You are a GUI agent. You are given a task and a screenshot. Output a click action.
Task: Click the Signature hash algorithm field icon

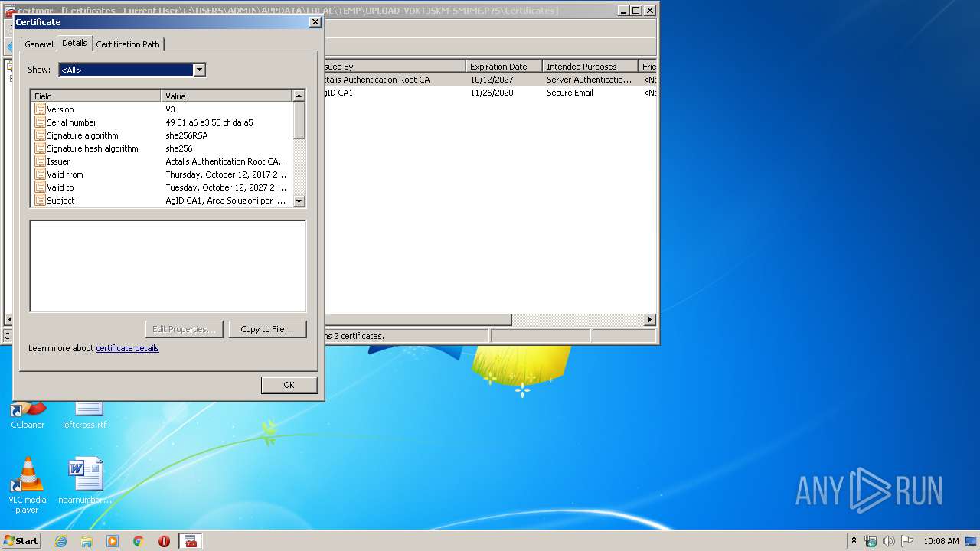pyautogui.click(x=40, y=148)
